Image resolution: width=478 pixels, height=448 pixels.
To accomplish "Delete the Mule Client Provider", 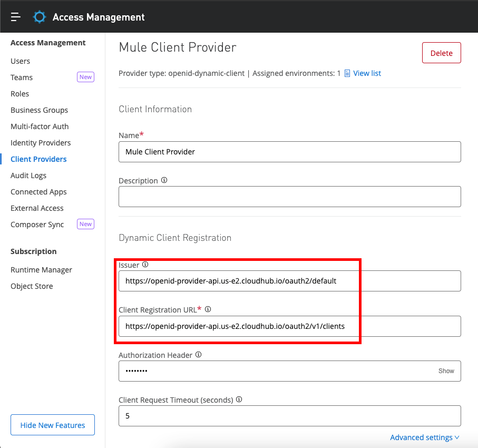I will point(441,53).
